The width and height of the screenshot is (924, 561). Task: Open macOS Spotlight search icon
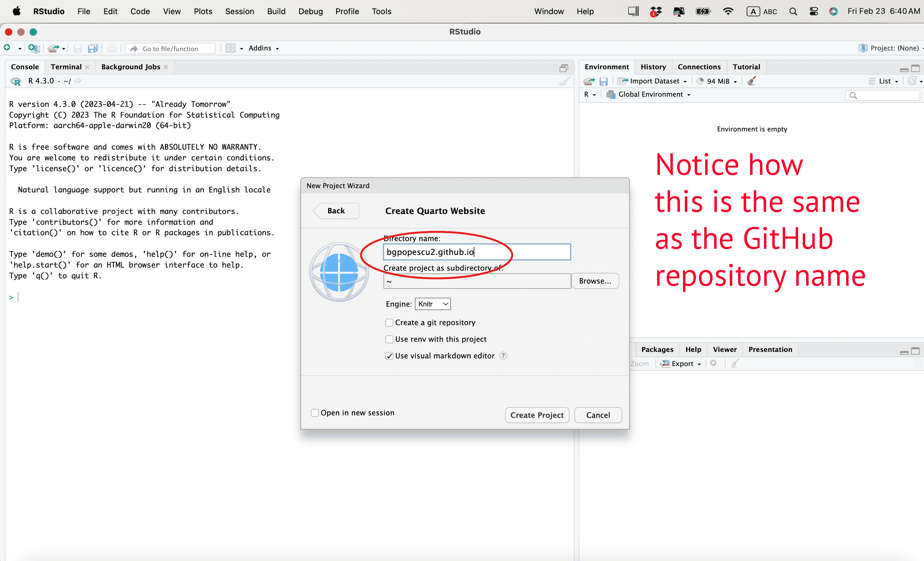(793, 11)
